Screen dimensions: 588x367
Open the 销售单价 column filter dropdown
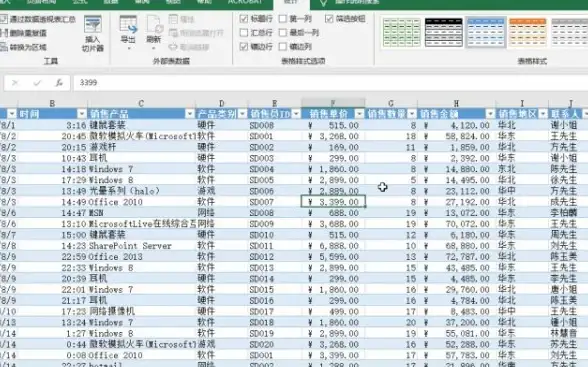click(360, 114)
